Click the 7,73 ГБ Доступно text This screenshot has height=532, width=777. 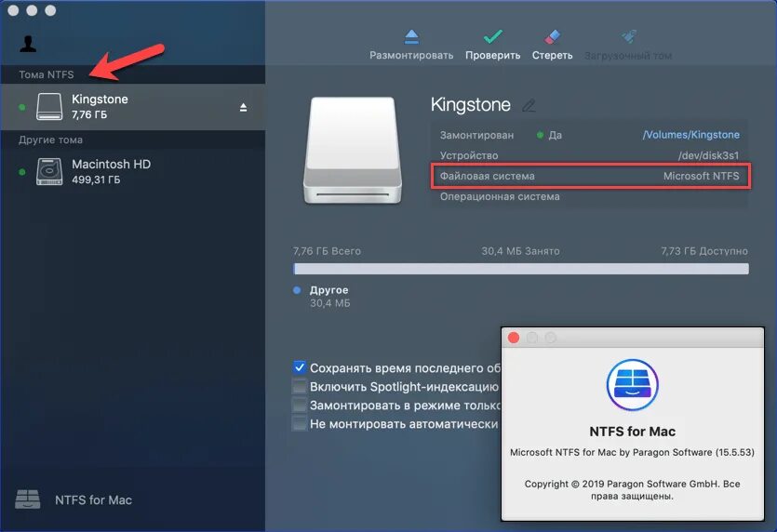coord(704,251)
